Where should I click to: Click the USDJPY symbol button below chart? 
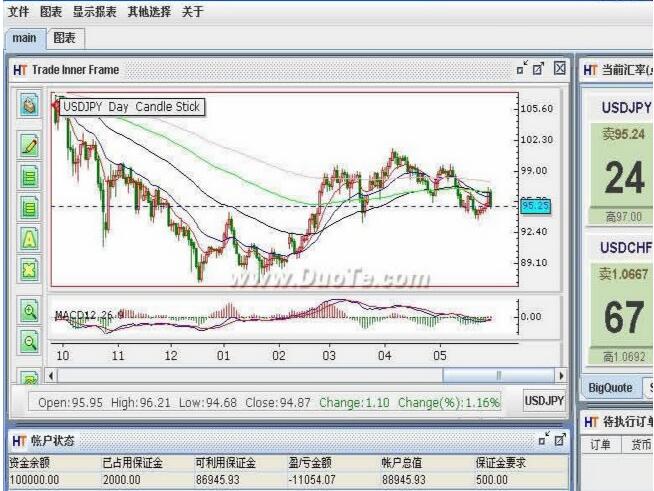(544, 401)
